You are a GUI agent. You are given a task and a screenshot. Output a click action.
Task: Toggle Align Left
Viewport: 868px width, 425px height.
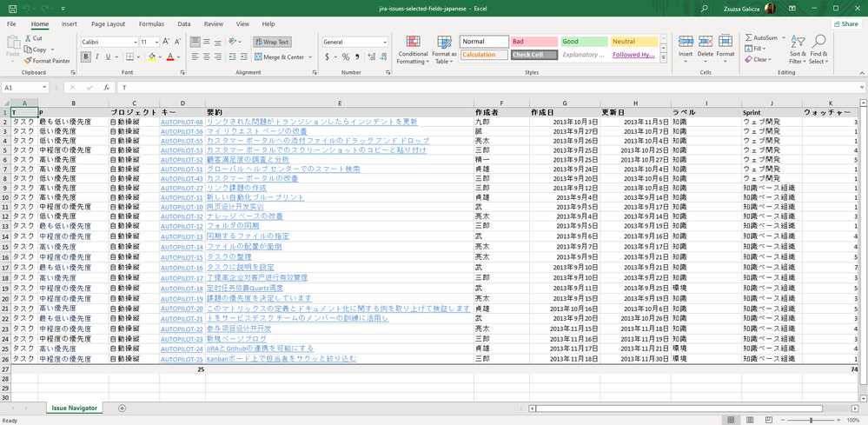pyautogui.click(x=195, y=56)
